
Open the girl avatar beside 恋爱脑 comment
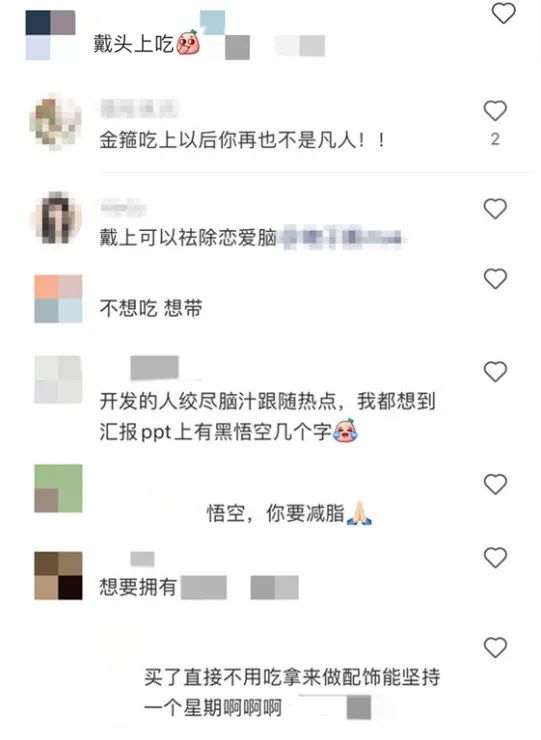(x=56, y=218)
